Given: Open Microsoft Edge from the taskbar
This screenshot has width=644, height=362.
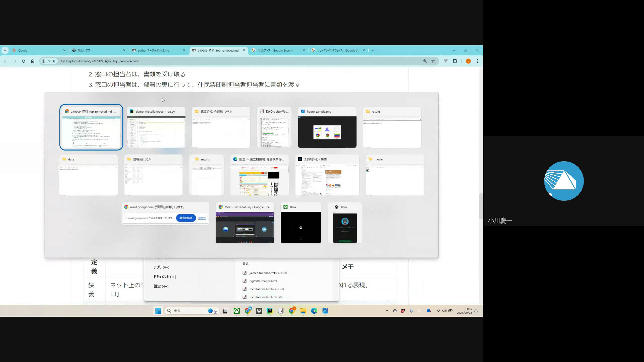Looking at the screenshot, I should (x=314, y=311).
